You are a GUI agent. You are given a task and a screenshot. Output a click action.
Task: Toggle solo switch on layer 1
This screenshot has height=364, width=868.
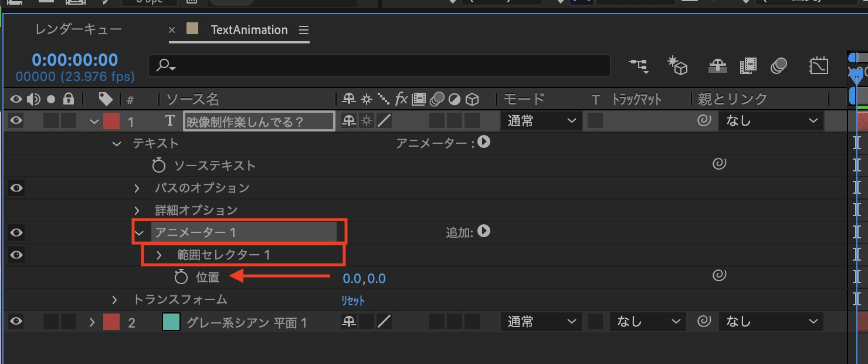51,121
